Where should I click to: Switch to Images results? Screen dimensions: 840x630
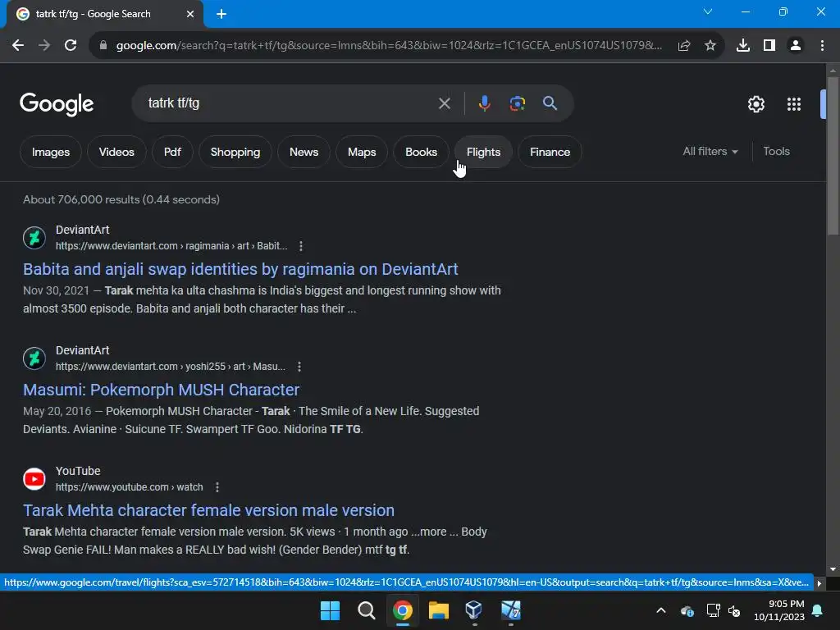click(51, 152)
